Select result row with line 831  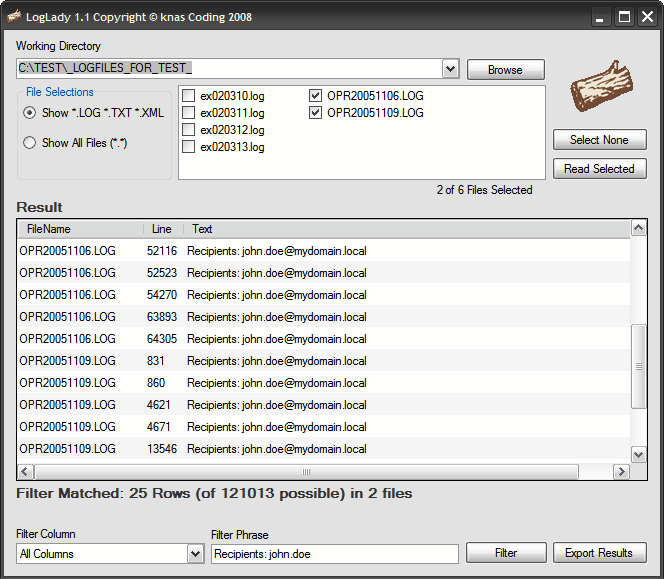coord(324,361)
